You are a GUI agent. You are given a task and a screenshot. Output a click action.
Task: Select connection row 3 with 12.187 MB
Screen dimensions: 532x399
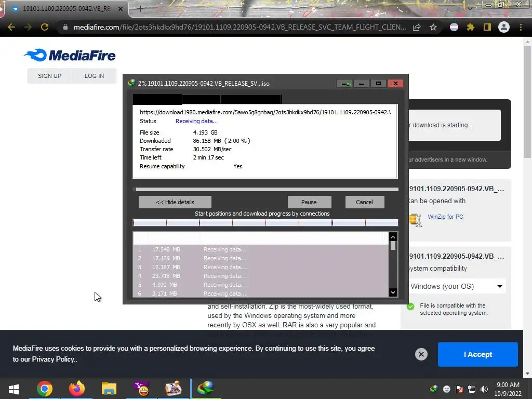(x=261, y=267)
